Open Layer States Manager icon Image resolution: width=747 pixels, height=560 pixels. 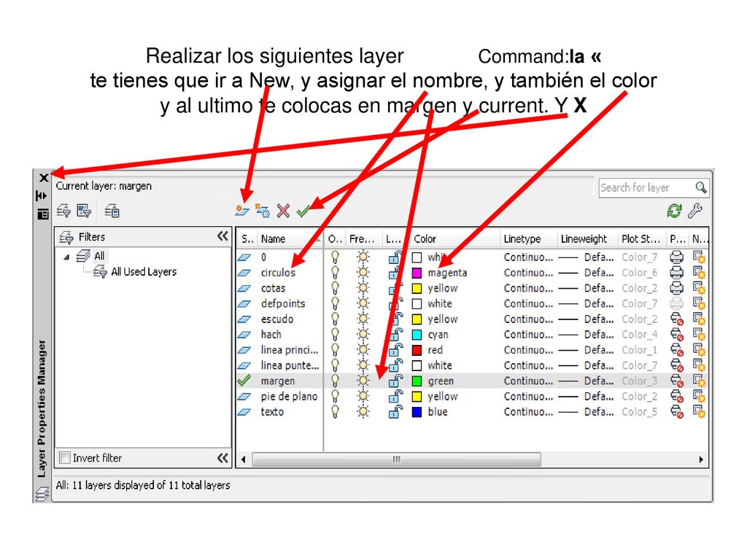click(x=112, y=211)
